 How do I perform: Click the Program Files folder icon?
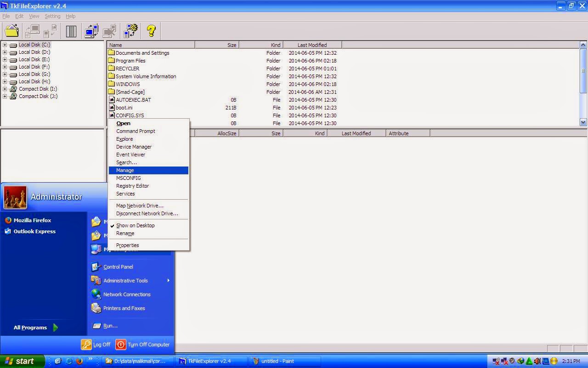(x=111, y=61)
